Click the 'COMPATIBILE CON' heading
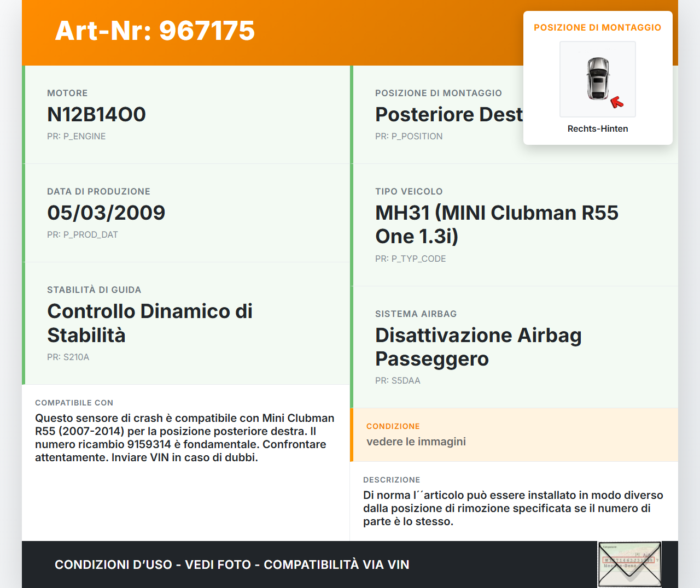 pos(74,403)
